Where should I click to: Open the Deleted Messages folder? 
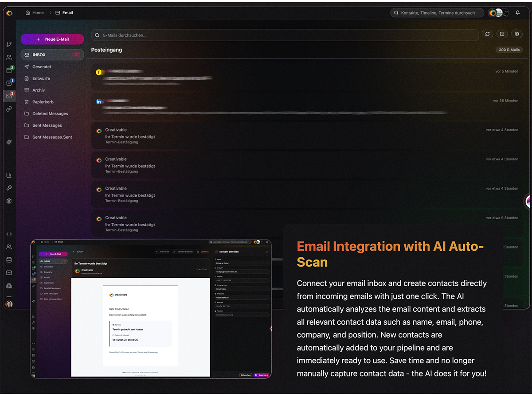[49, 113]
